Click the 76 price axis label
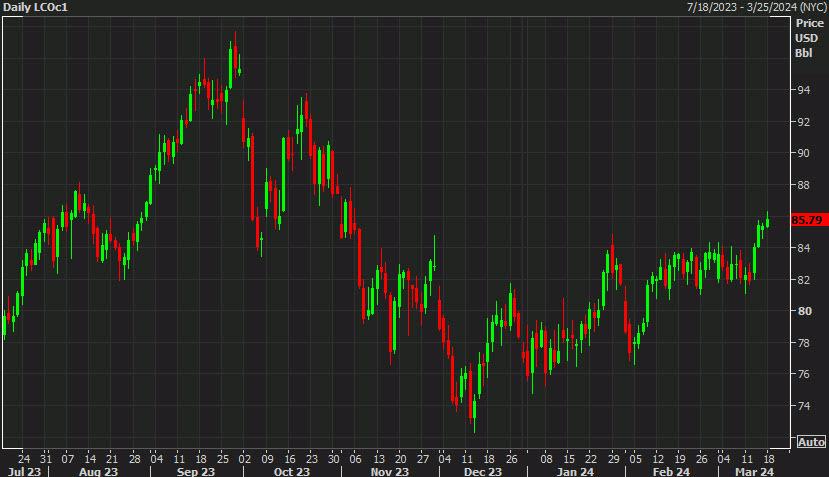The width and height of the screenshot is (829, 477). pos(804,374)
